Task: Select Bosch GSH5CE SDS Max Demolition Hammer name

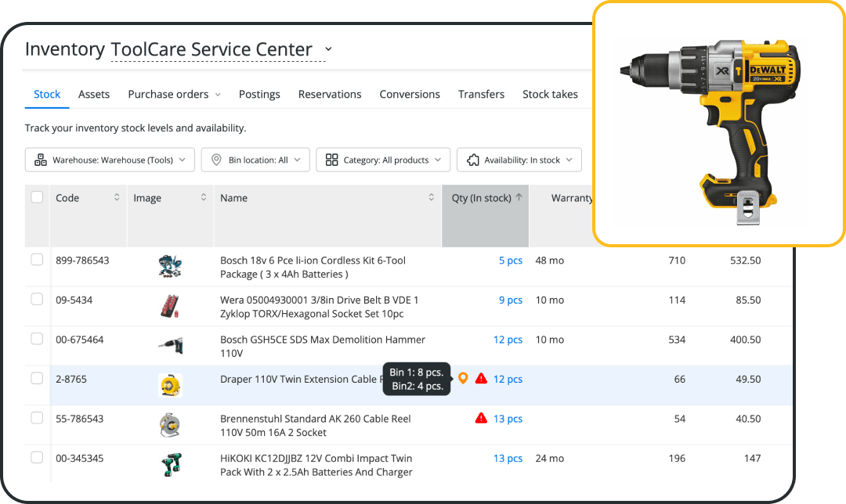Action: 323,346
